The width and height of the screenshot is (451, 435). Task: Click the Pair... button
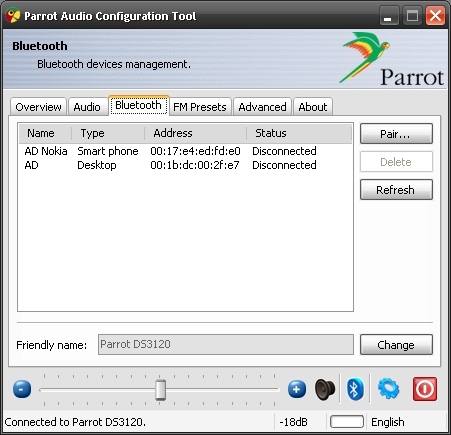point(396,134)
